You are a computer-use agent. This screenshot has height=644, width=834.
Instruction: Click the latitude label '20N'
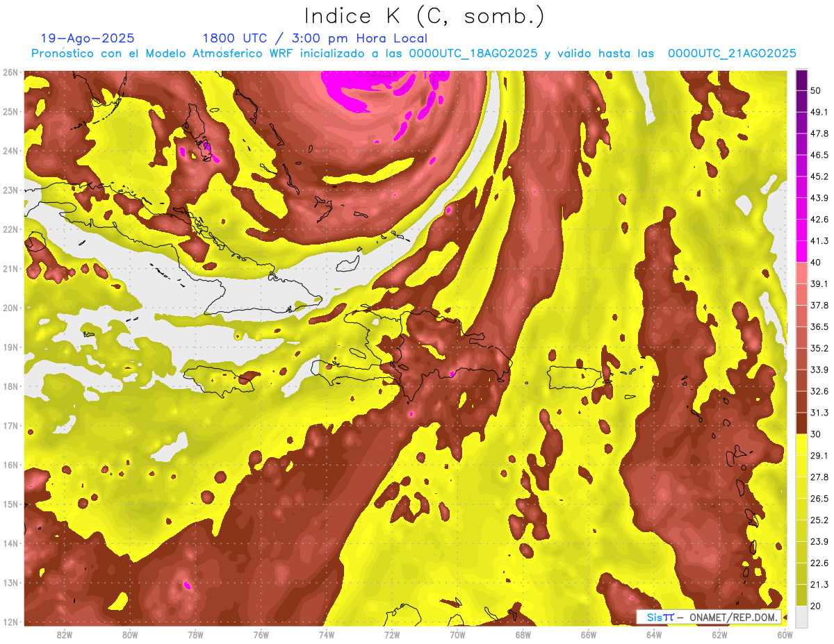[10, 308]
